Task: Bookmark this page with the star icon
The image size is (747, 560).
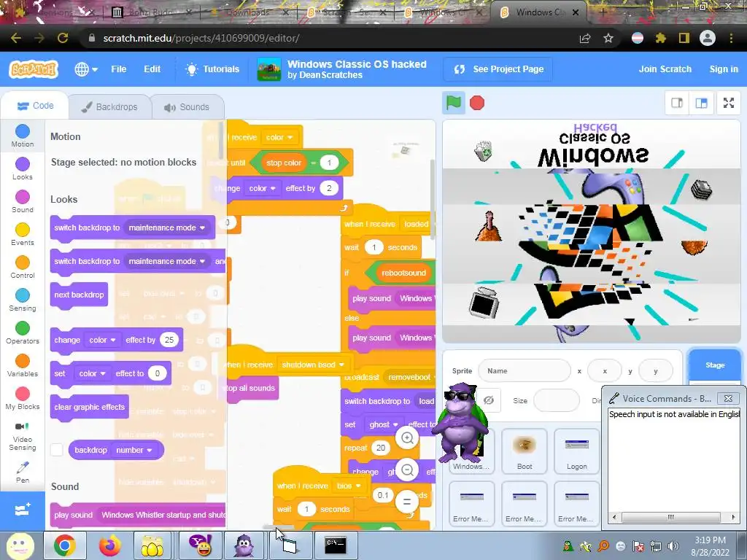Action: tap(608, 38)
